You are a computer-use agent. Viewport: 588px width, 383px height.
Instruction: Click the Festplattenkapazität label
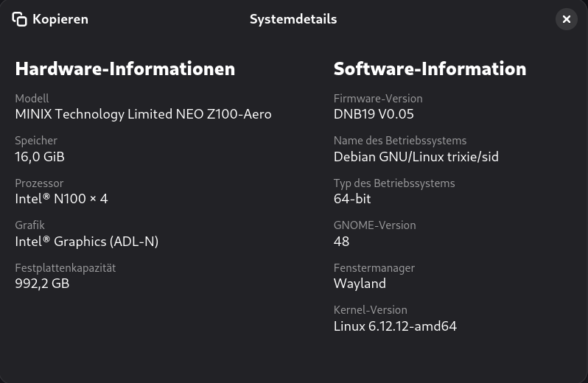tap(66, 268)
